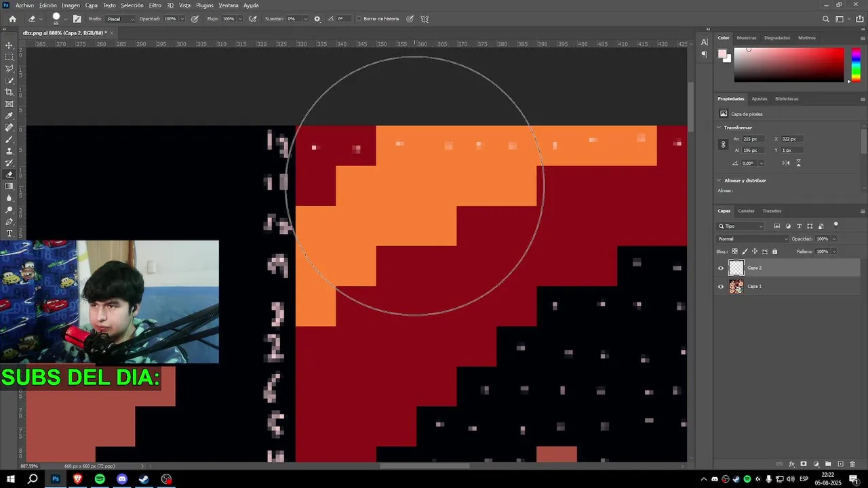Open the Archivo menu

click(24, 5)
